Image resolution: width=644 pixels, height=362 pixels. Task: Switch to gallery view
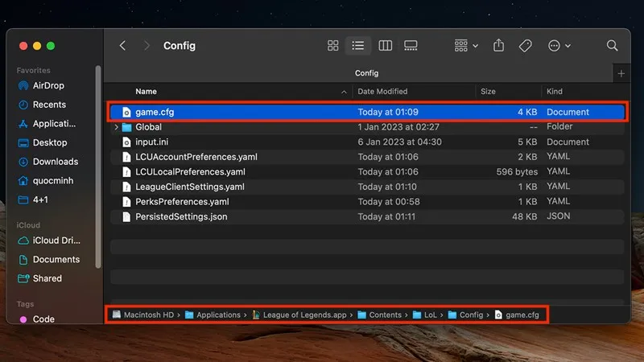tap(411, 46)
